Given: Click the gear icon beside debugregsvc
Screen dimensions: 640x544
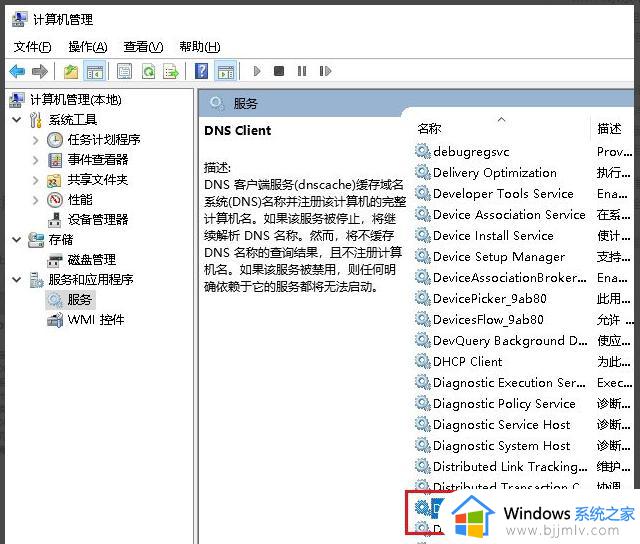Looking at the screenshot, I should pyautogui.click(x=422, y=151).
